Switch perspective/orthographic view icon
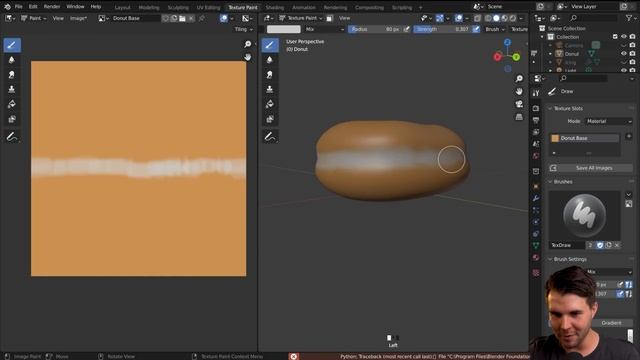Screen dimensions: 640x360 [x=519, y=117]
